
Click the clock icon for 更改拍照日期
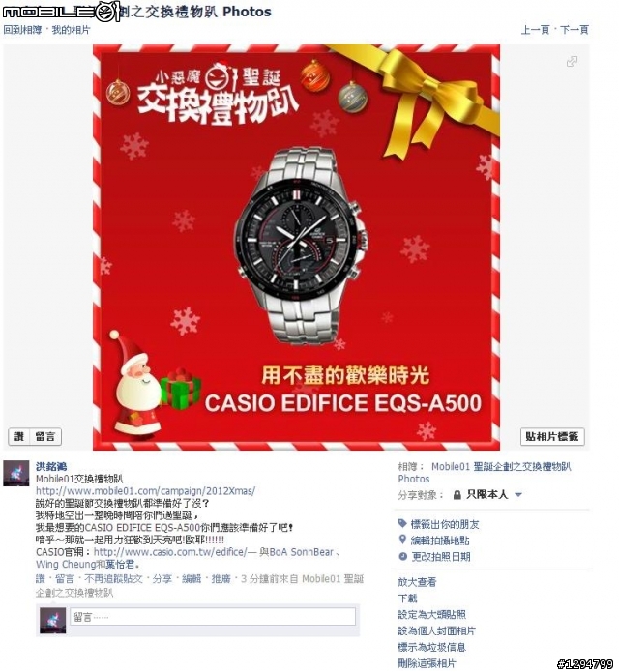pos(402,556)
